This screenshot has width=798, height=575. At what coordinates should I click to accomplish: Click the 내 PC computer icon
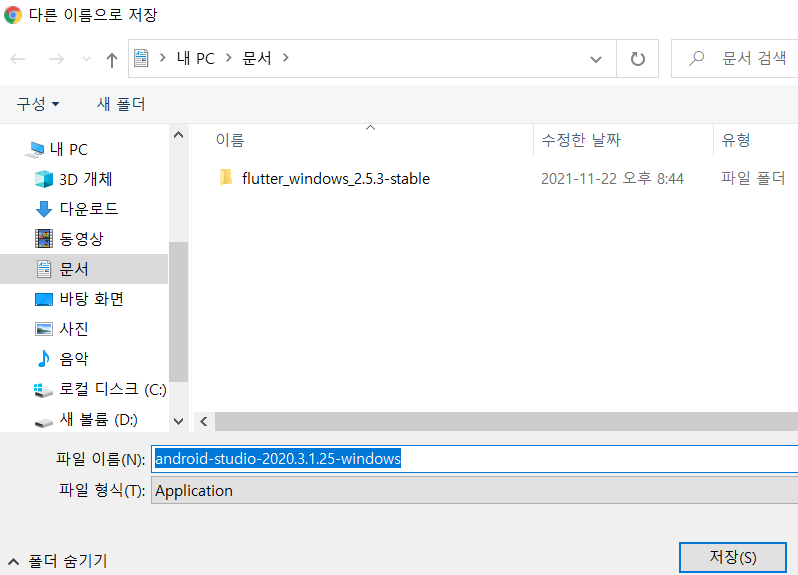click(36, 150)
